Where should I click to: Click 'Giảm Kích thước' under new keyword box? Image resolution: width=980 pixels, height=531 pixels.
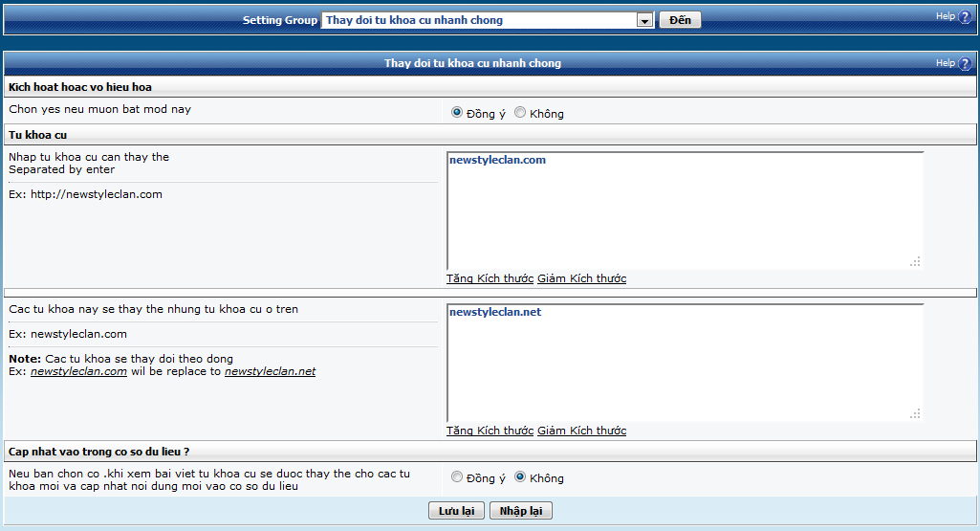coord(581,431)
